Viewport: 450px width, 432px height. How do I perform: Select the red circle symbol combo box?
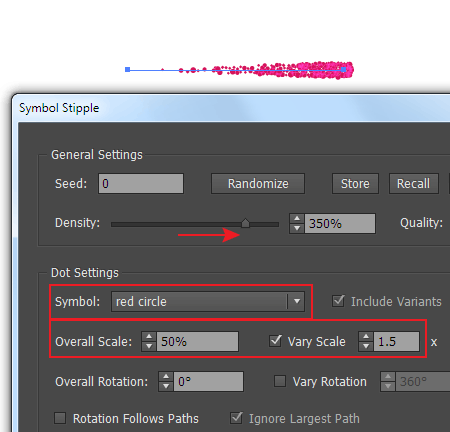pyautogui.click(x=208, y=302)
